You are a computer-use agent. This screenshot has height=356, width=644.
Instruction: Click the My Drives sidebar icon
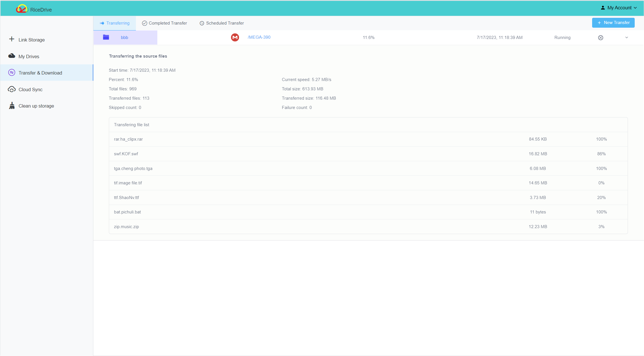click(11, 56)
